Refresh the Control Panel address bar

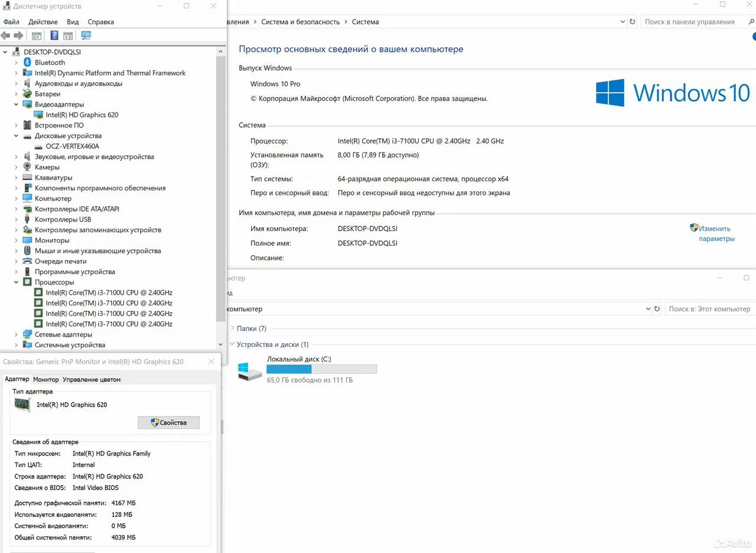[633, 22]
